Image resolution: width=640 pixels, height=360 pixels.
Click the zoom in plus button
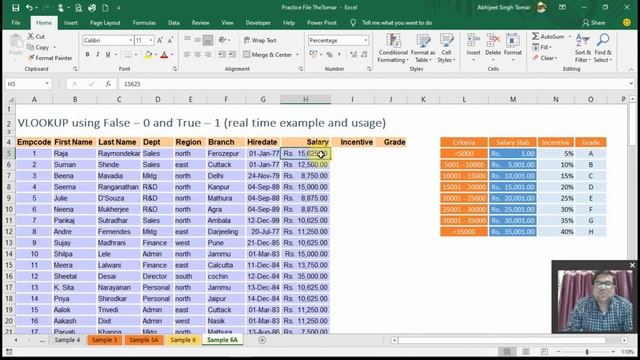[x=613, y=351]
